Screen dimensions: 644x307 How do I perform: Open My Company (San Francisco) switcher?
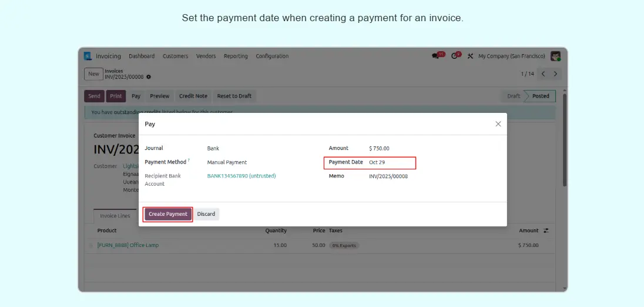[x=511, y=56]
